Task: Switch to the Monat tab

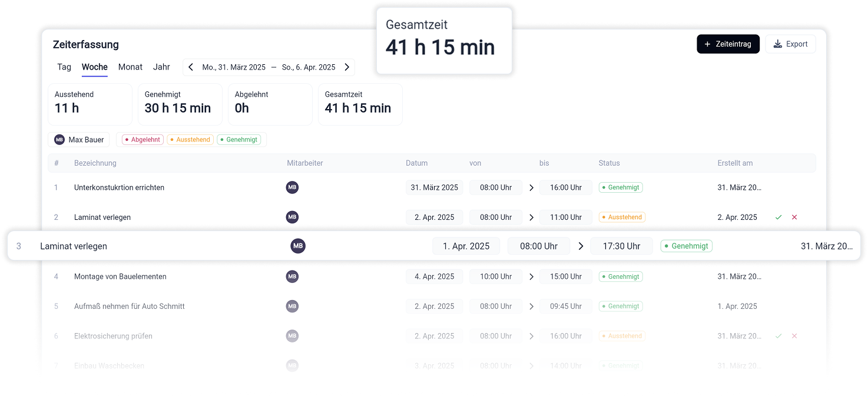Action: [130, 67]
